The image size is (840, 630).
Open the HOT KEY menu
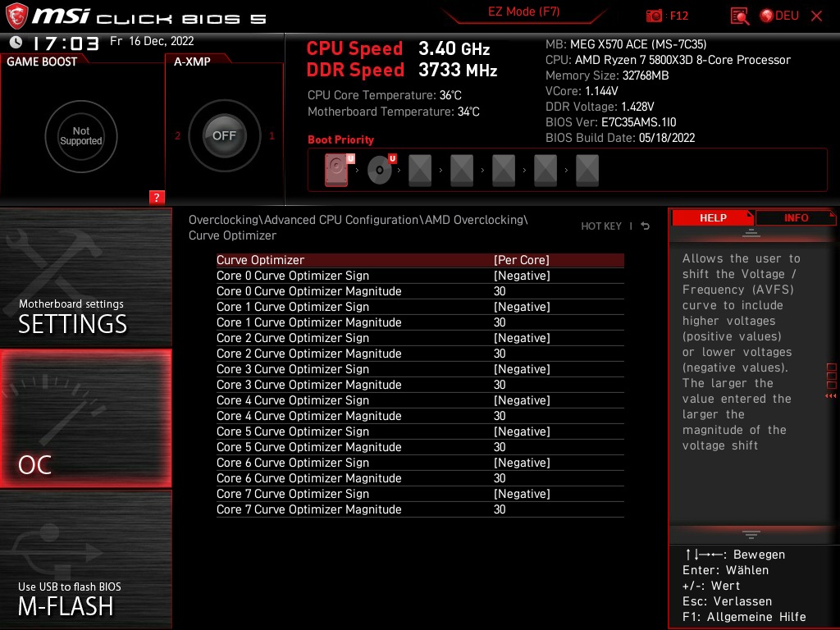pyautogui.click(x=601, y=226)
